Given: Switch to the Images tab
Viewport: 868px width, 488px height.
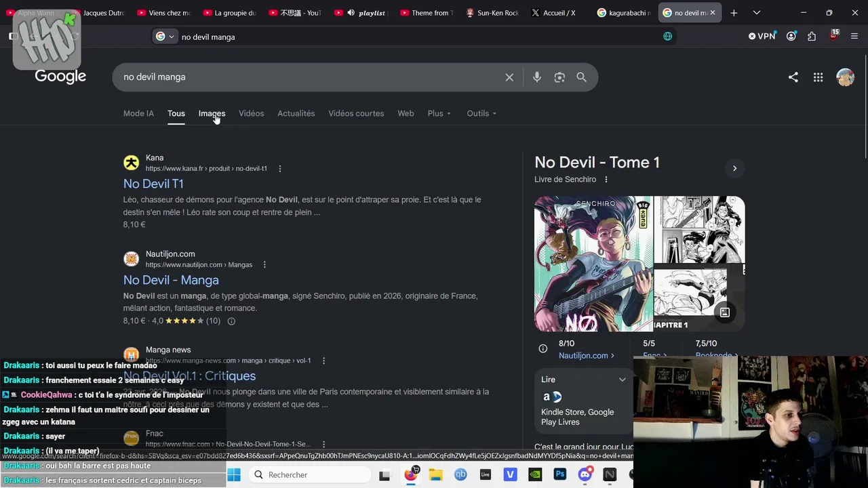Looking at the screenshot, I should click(212, 114).
